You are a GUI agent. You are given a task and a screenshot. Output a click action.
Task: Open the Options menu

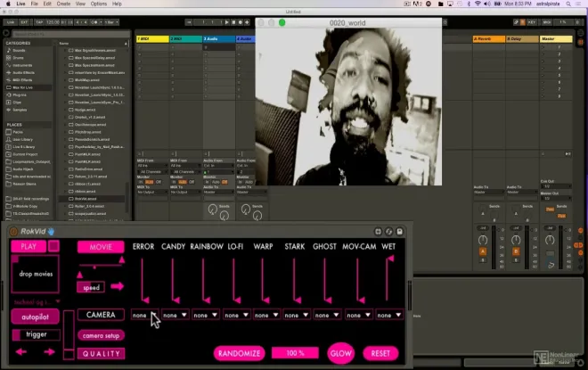pos(99,4)
